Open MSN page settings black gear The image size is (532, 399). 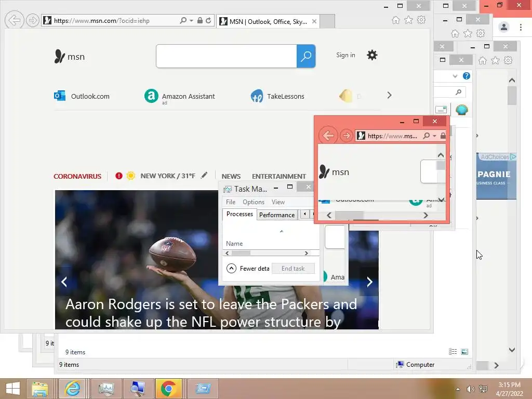click(372, 55)
